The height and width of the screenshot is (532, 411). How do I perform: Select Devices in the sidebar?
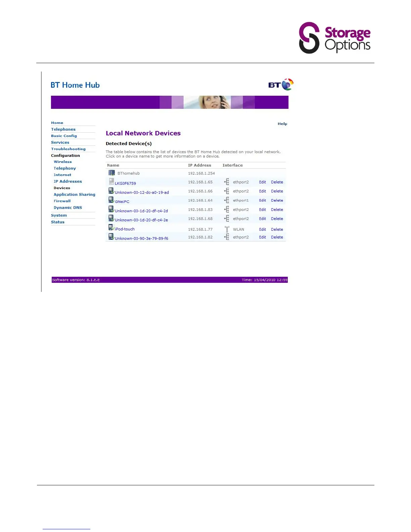(62, 188)
